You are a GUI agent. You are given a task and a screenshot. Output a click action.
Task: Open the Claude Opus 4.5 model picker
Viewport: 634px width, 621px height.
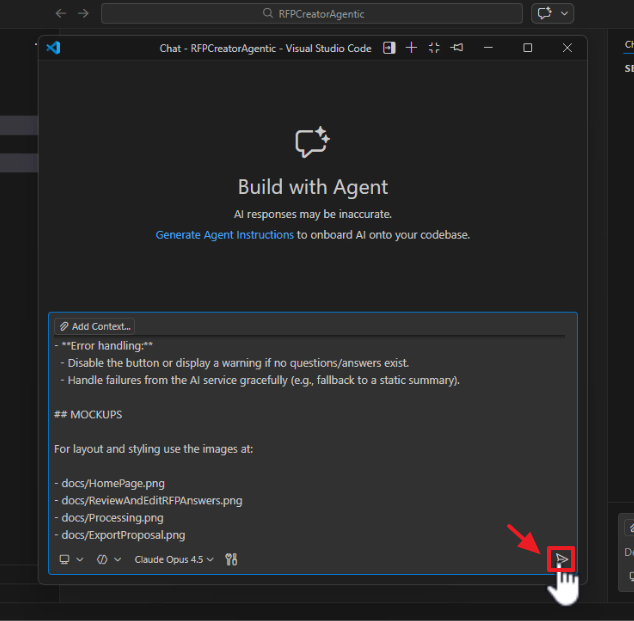point(174,559)
